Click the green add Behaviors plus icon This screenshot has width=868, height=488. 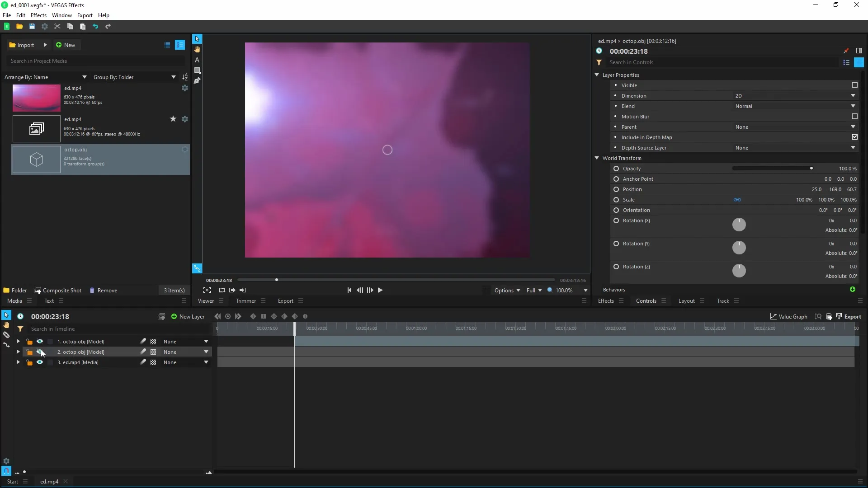pos(853,290)
